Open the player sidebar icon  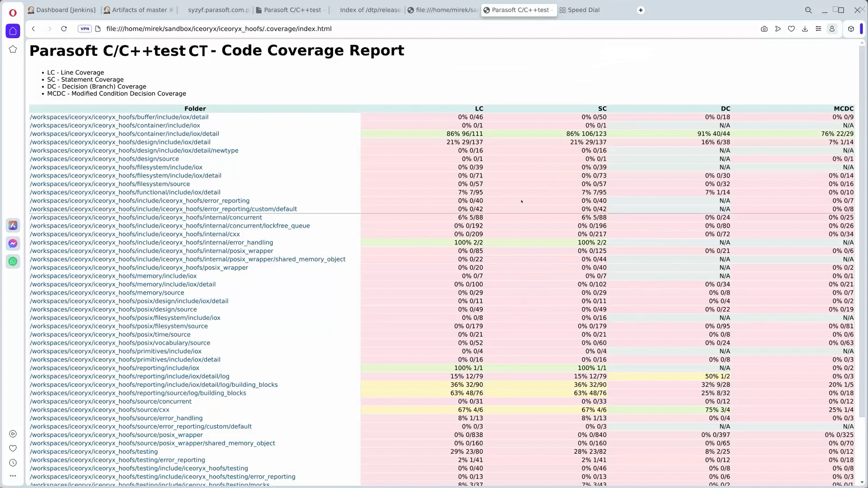click(x=13, y=434)
